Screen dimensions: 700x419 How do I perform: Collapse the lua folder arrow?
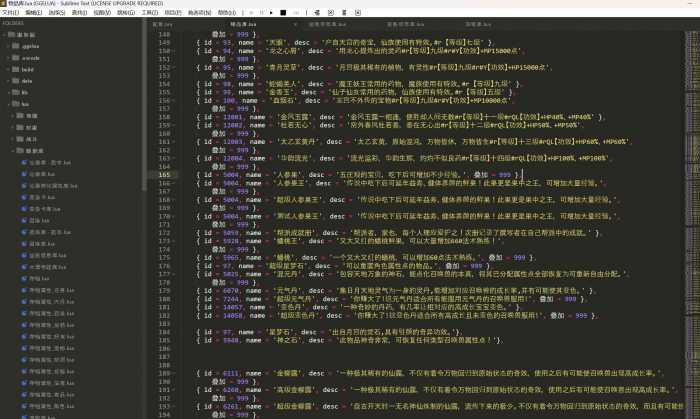(x=8, y=104)
